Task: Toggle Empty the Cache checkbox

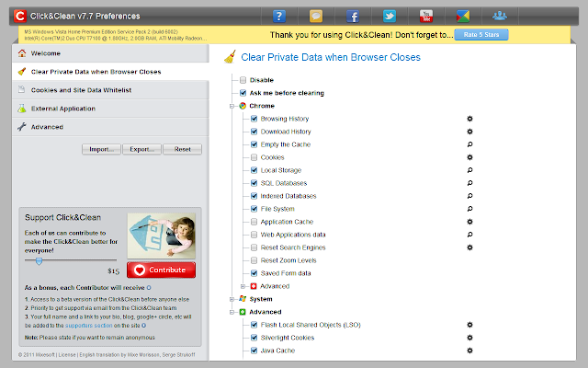Action: 254,144
